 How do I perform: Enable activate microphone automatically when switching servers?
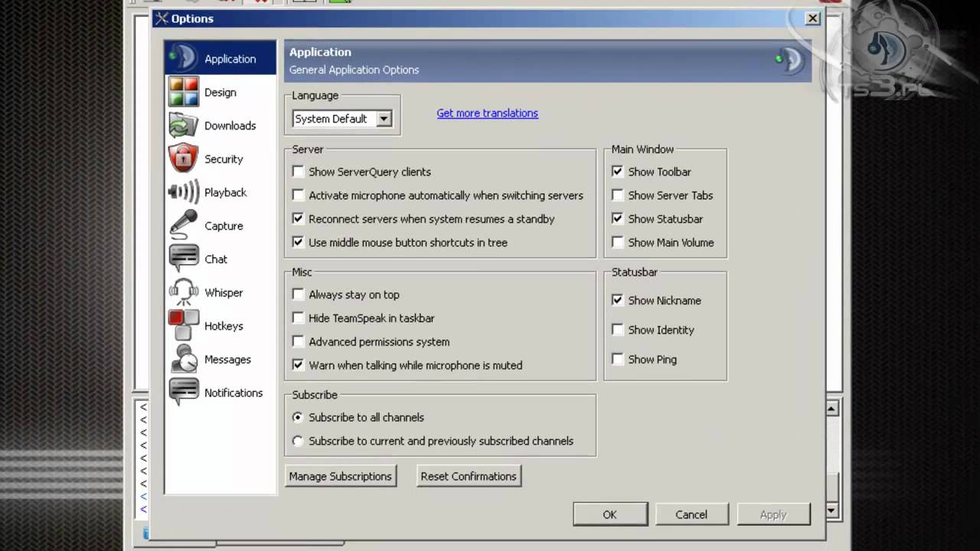(x=299, y=195)
